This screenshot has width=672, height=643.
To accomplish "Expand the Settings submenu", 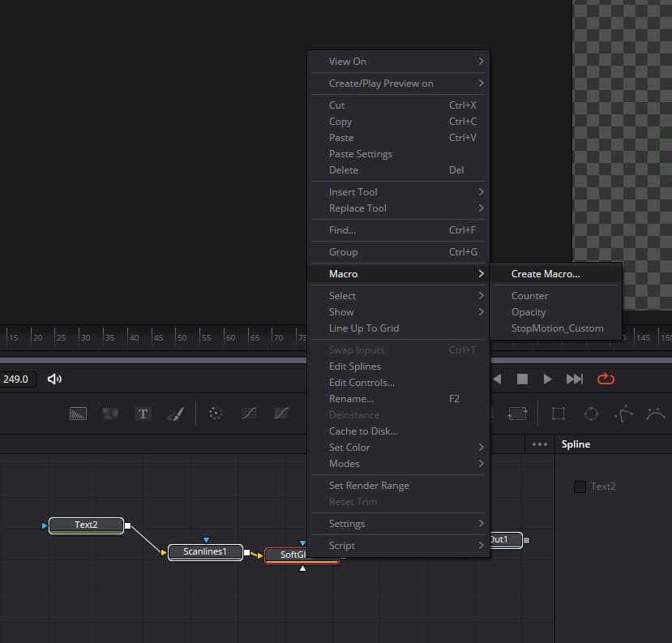I will (399, 524).
